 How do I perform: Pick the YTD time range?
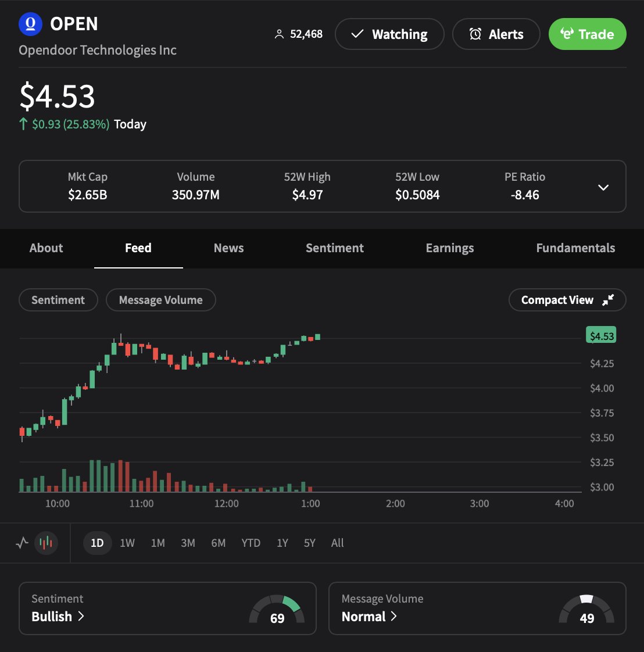tap(251, 543)
